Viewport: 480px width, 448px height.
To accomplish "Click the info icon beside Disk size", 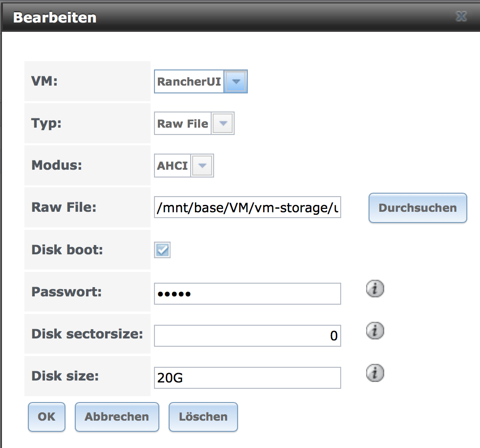I will [x=375, y=373].
